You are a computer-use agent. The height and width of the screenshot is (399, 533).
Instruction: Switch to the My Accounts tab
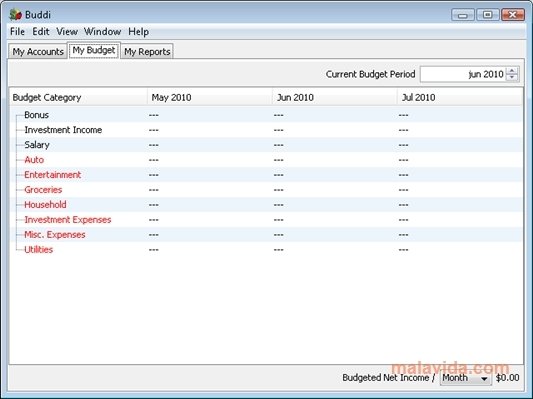(38, 52)
